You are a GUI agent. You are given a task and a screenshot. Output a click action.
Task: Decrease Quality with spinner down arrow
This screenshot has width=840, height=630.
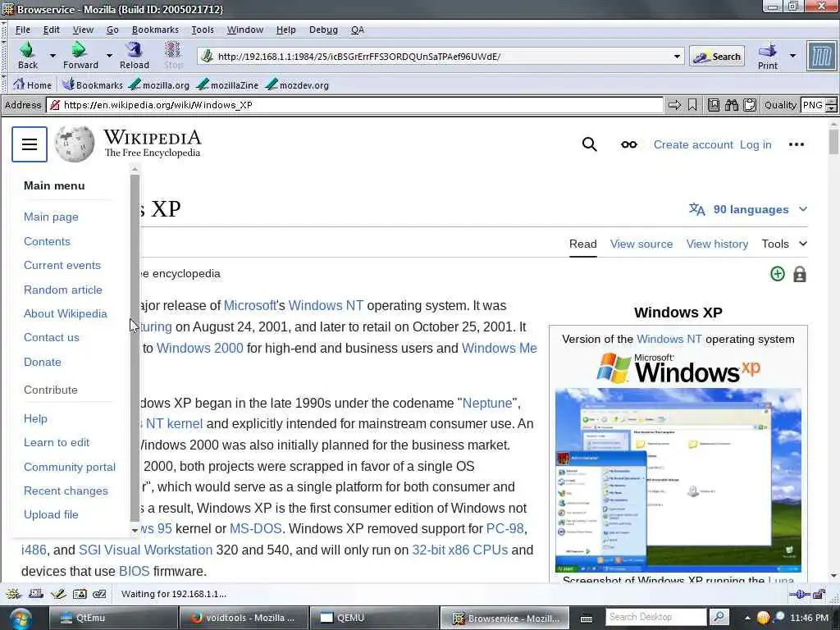click(831, 109)
